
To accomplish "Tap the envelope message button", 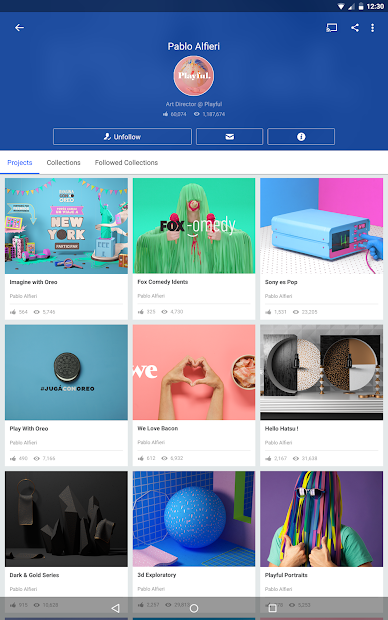I will pyautogui.click(x=229, y=136).
